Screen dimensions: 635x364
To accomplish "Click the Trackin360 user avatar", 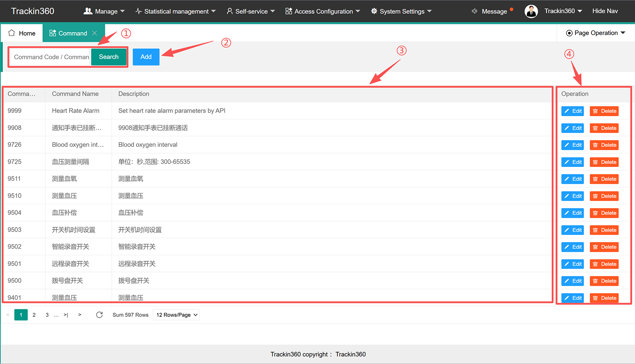I will [x=531, y=11].
